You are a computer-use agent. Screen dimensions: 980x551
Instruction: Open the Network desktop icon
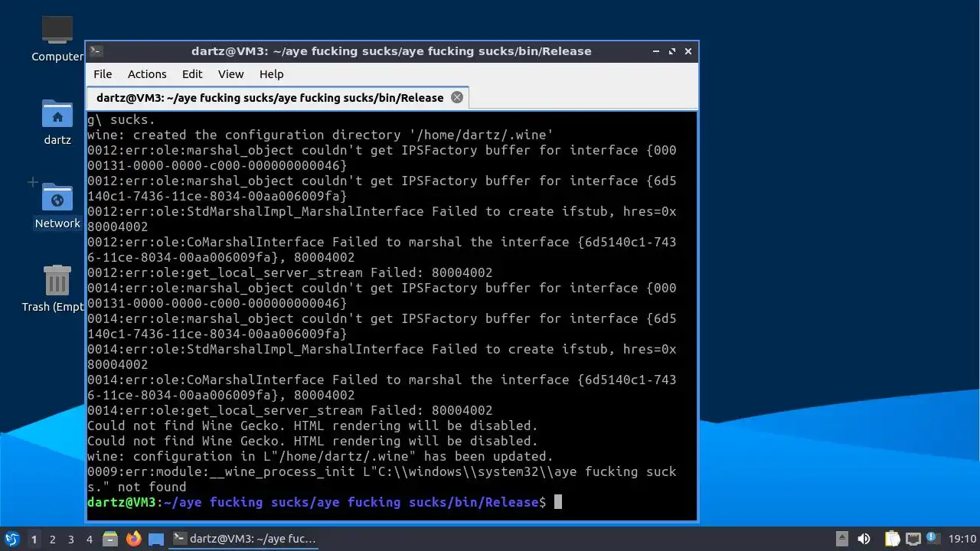click(x=57, y=197)
